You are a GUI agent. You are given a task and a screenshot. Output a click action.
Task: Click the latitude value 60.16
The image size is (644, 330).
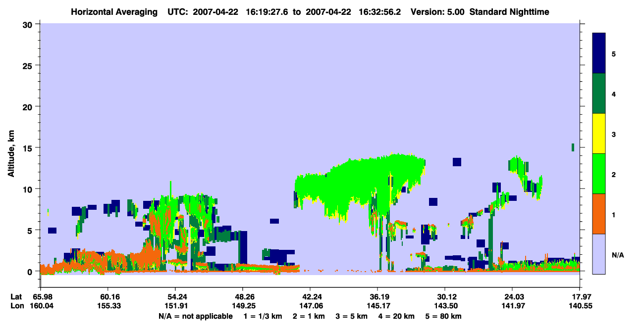[x=107, y=297]
